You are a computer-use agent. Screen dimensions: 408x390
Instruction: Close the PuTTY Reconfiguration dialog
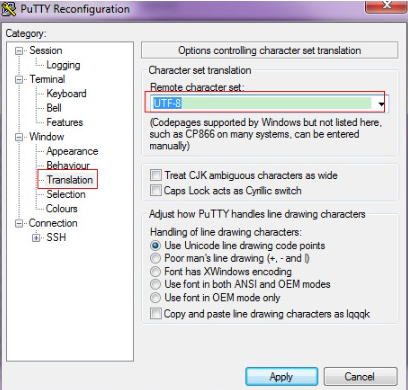click(386, 6)
